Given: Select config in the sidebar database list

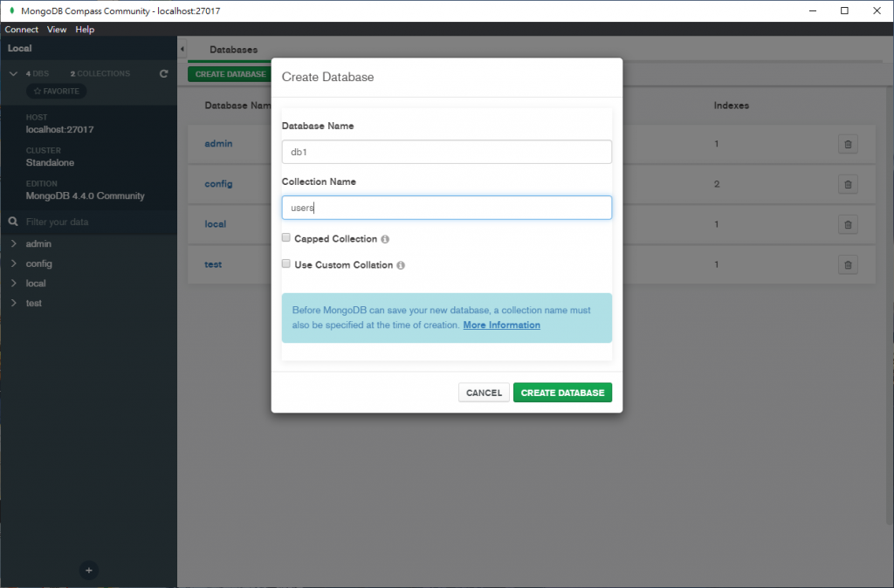Looking at the screenshot, I should (38, 263).
